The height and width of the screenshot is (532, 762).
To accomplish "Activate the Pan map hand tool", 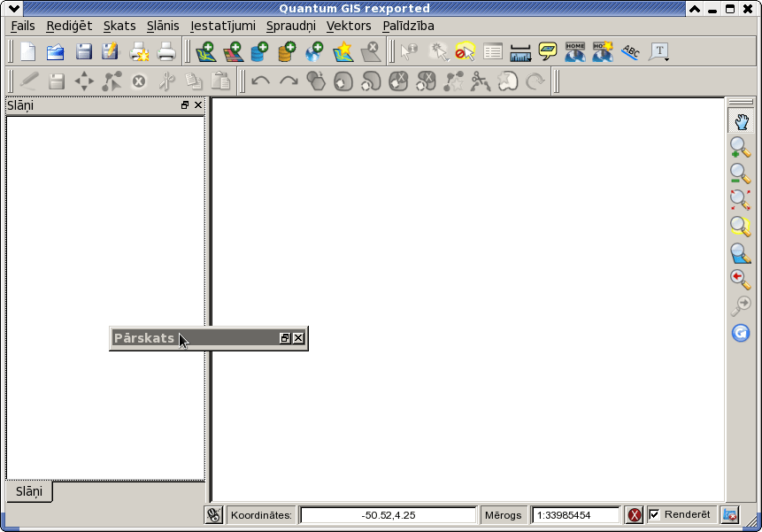I will pyautogui.click(x=741, y=121).
